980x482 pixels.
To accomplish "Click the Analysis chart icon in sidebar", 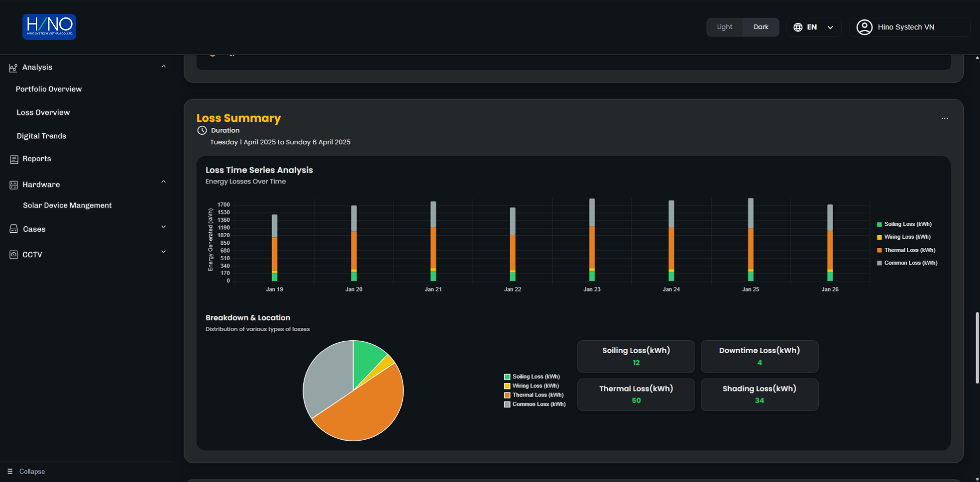I will (13, 68).
